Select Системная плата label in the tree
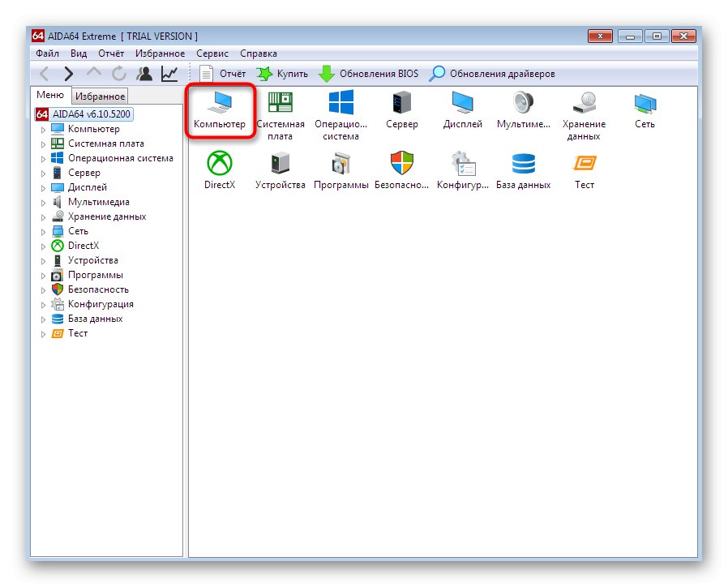The width and height of the screenshot is (728, 587). [106, 144]
